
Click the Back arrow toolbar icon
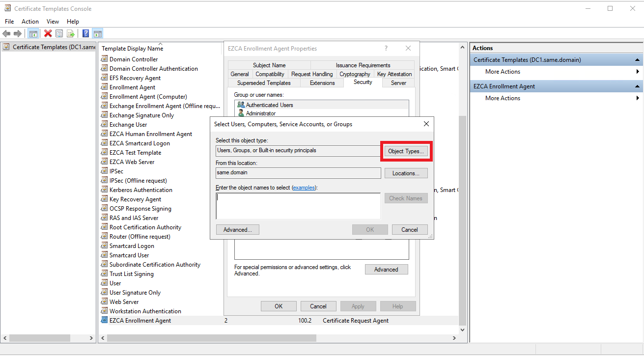tap(6, 33)
